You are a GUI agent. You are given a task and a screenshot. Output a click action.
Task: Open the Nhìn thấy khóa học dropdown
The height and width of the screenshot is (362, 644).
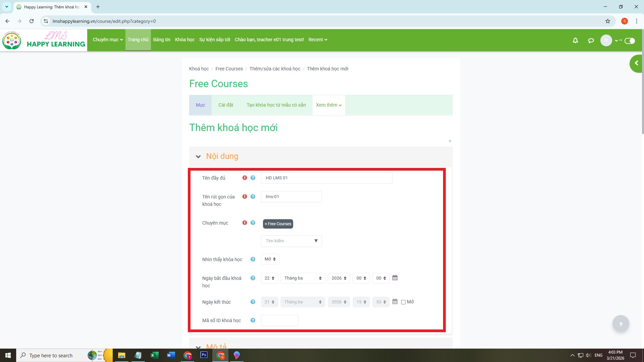pyautogui.click(x=270, y=259)
